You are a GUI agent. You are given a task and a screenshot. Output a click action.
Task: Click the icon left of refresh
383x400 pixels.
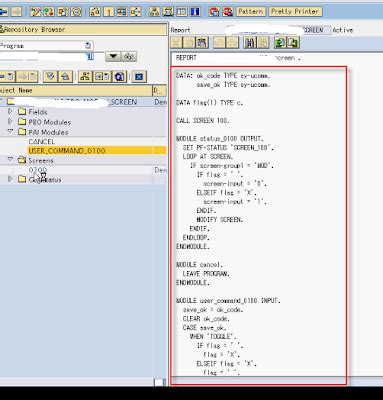pyautogui.click(x=102, y=77)
